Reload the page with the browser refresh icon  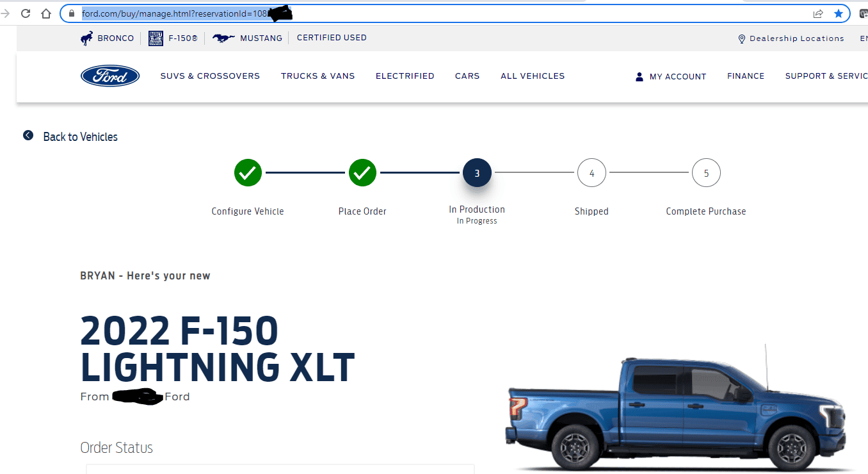click(x=26, y=13)
